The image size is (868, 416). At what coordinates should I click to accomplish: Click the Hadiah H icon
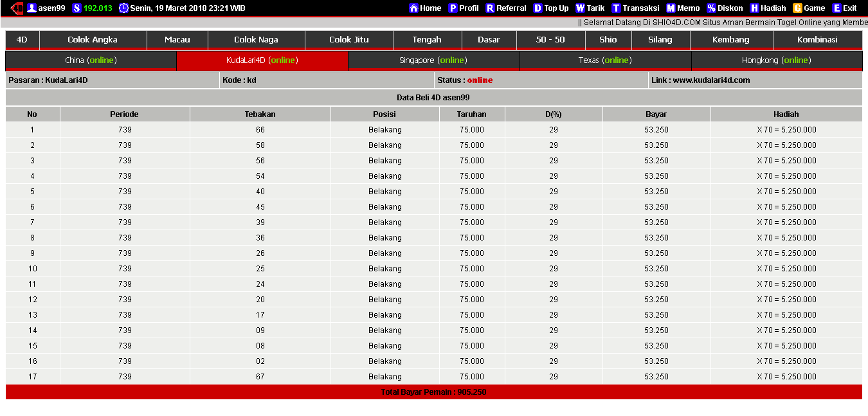point(754,8)
